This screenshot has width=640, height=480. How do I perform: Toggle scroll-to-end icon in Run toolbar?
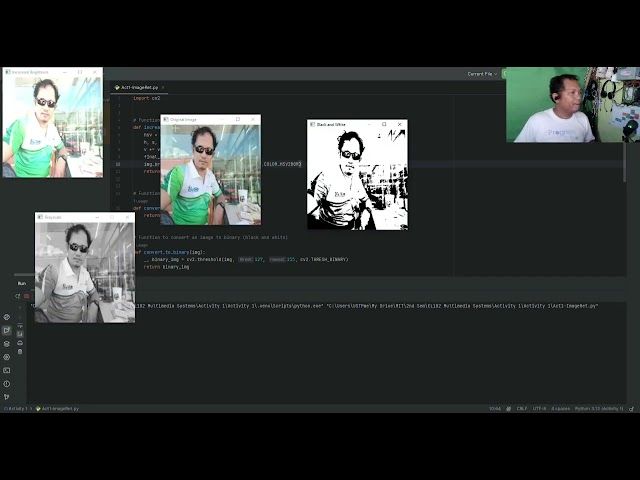coord(20,334)
